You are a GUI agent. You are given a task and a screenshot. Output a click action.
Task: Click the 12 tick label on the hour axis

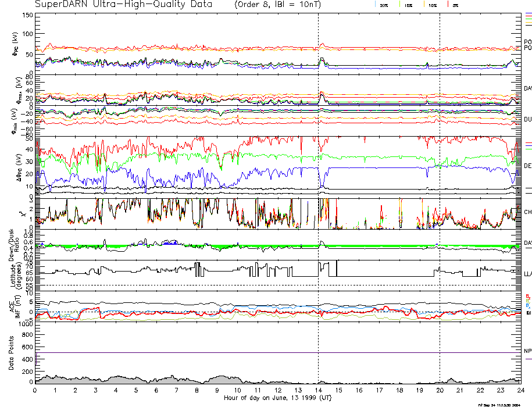click(x=278, y=390)
